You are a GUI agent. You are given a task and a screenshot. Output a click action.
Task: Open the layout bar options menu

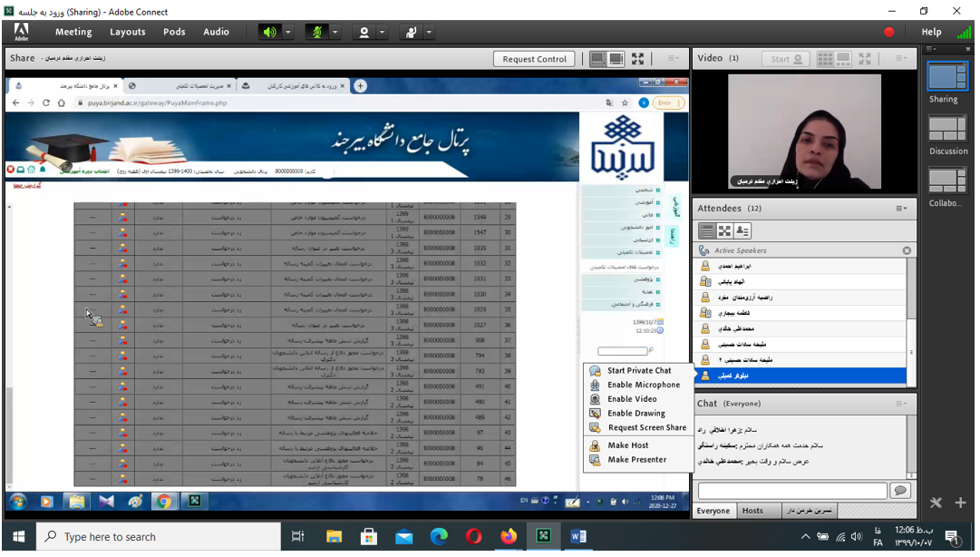(931, 49)
